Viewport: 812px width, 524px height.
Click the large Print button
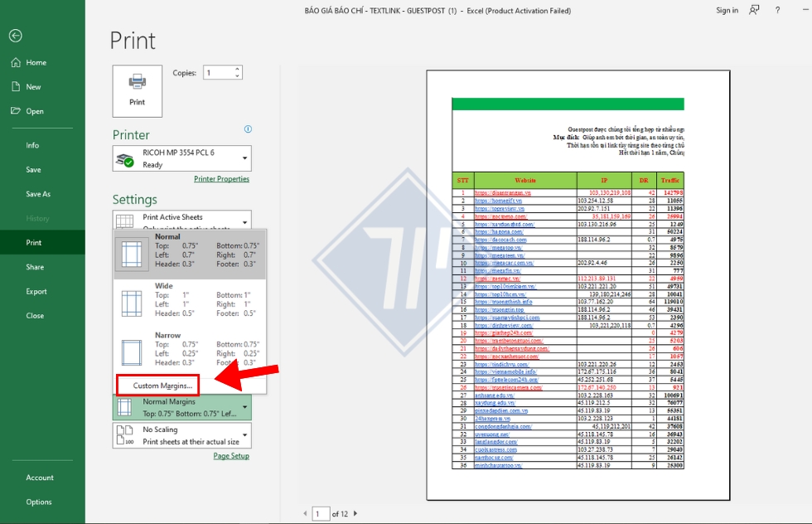point(137,90)
